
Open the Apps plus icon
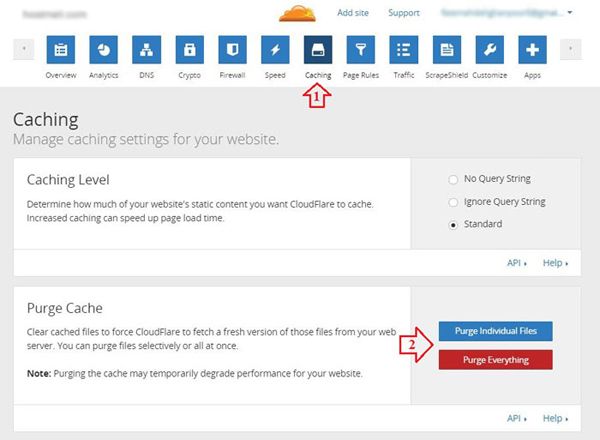coord(532,50)
